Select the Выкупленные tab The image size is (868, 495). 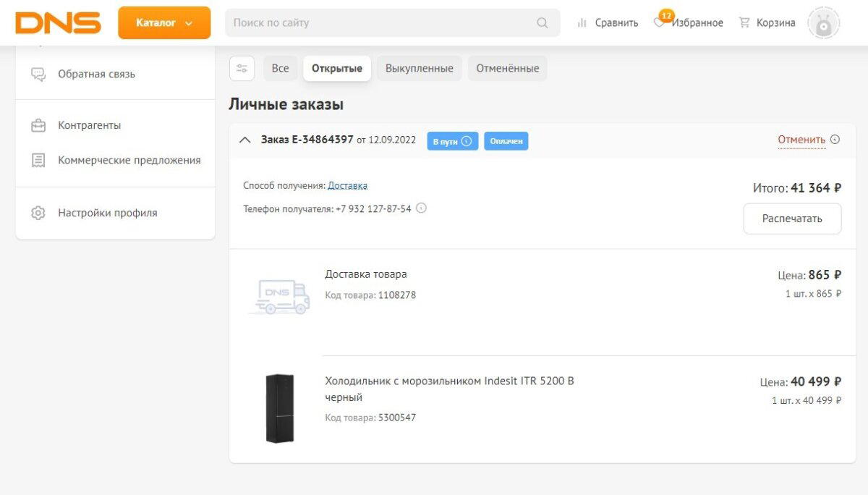coord(420,68)
